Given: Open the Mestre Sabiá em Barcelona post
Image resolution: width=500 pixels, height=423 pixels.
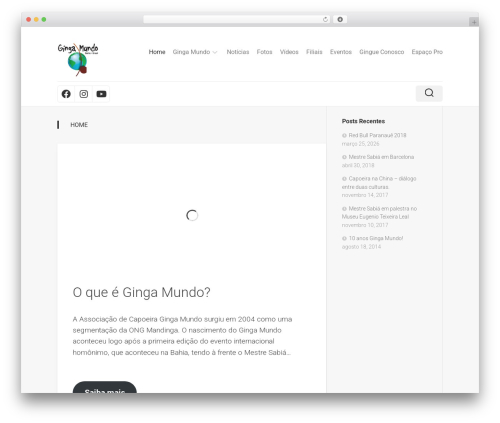Looking at the screenshot, I should click(381, 157).
